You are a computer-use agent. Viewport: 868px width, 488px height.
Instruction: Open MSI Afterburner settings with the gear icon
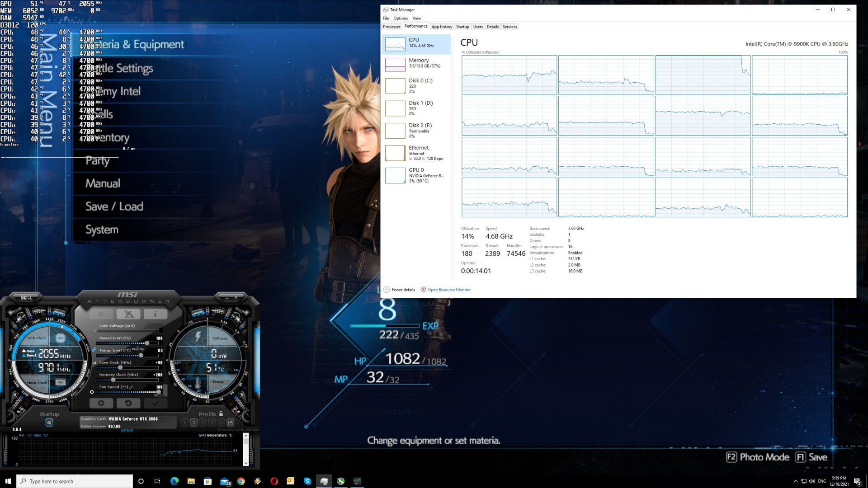101,403
